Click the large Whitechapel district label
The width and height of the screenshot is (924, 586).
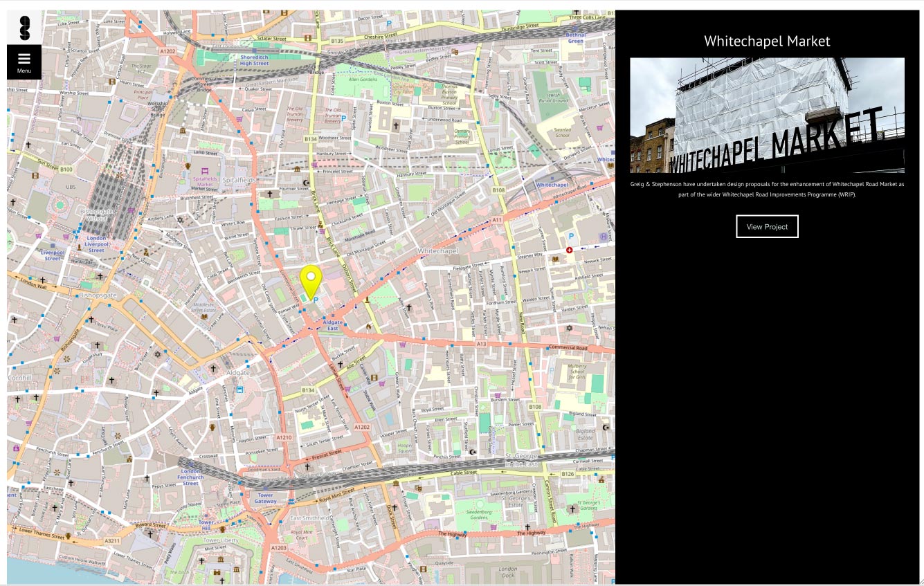(x=438, y=250)
